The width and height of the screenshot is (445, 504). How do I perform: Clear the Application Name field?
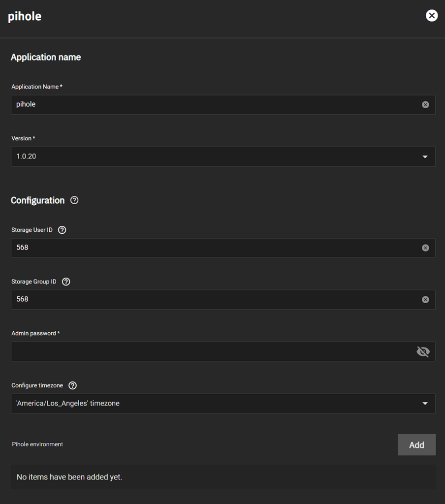coord(425,105)
